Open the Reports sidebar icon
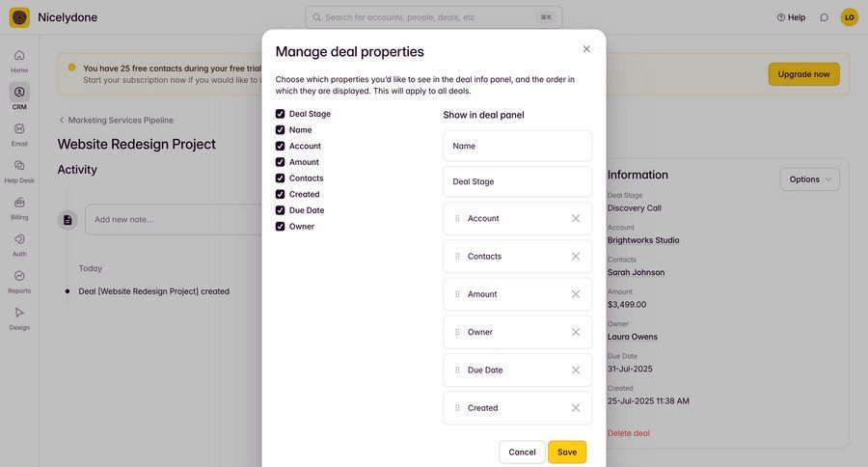Viewport: 868px width, 467px height. (x=19, y=281)
